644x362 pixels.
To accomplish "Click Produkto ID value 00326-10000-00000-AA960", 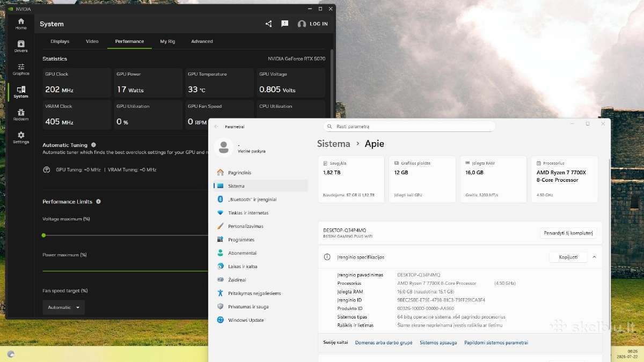I will tap(426, 308).
